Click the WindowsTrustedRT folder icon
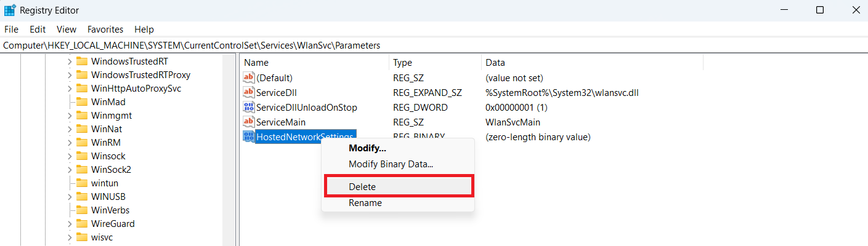868x246 pixels. [x=82, y=61]
